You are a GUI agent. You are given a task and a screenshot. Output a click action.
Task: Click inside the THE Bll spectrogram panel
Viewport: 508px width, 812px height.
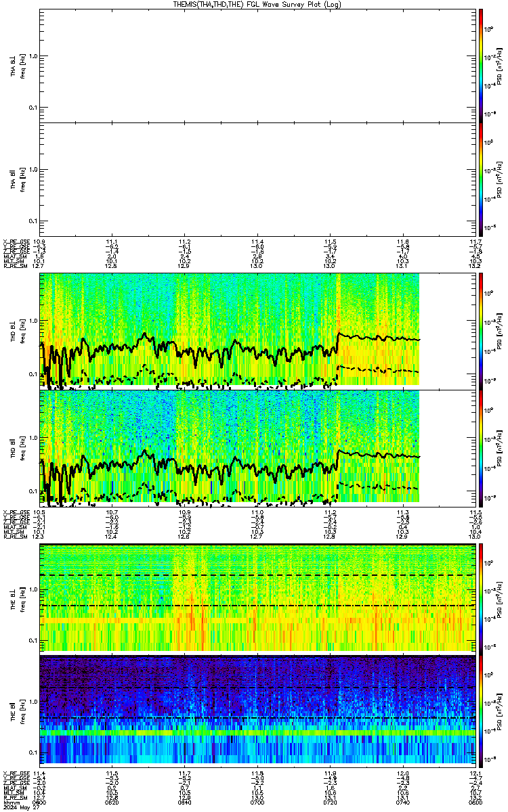click(x=256, y=711)
